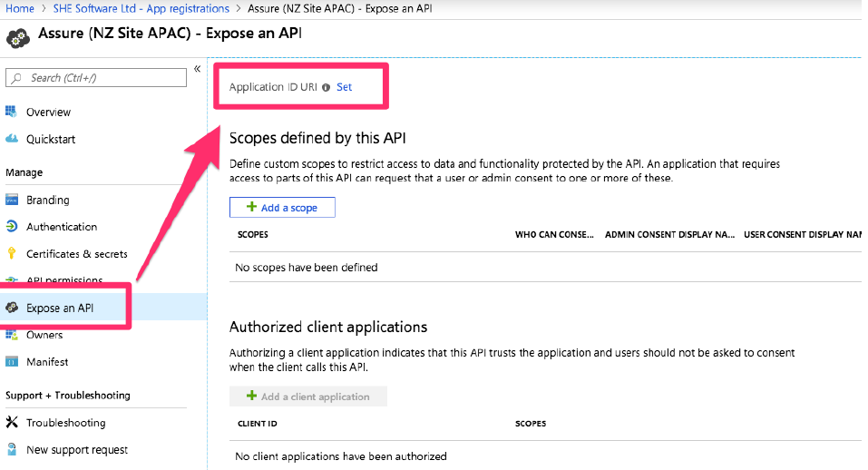Type in the Search (Ctrl+/) field
868x470 pixels.
tap(104, 78)
